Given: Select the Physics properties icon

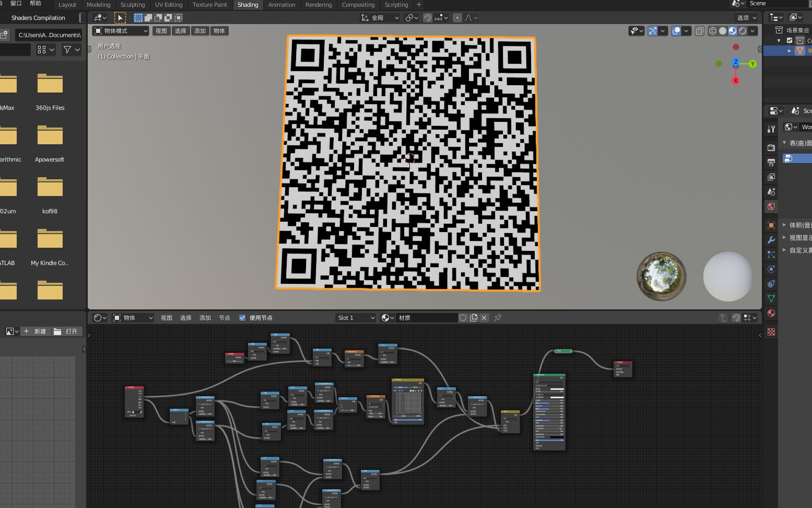Looking at the screenshot, I should click(x=771, y=269).
